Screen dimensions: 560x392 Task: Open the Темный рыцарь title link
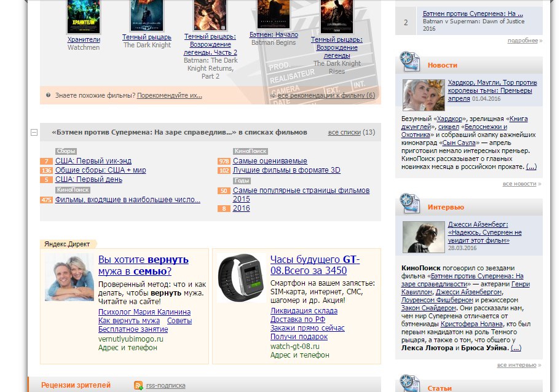[147, 37]
